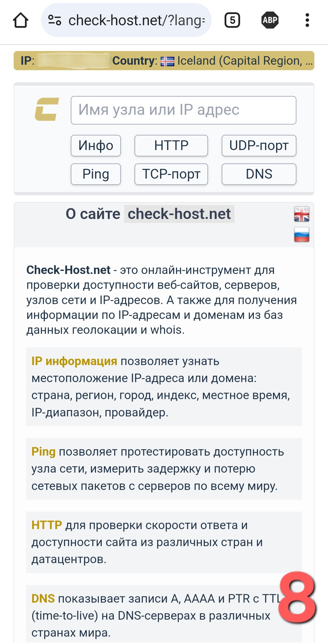
Task: Open the ABP Adblock extension icon
Action: [270, 20]
